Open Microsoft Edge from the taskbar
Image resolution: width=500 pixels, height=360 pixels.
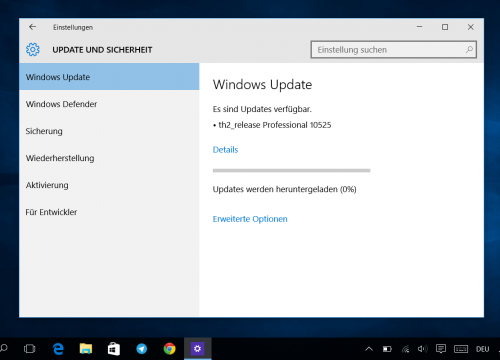pos(58,349)
